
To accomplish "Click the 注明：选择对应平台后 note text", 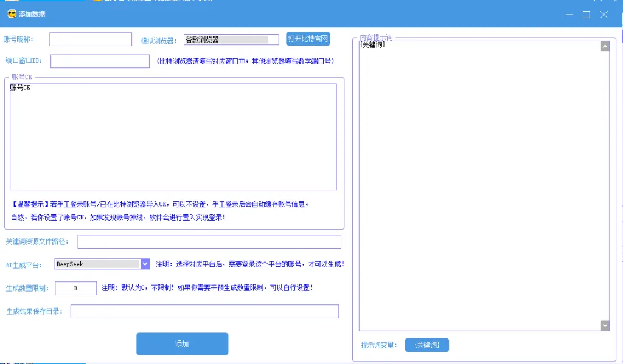I will pos(250,264).
